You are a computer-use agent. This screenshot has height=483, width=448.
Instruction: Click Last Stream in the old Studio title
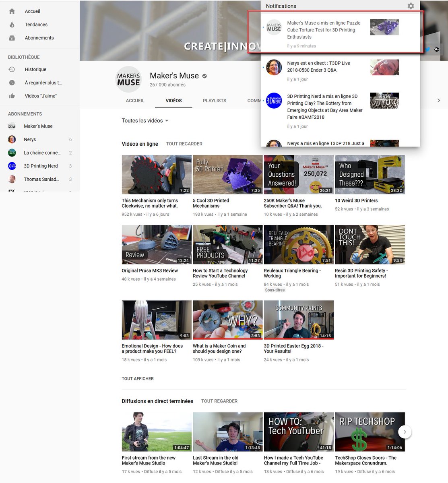[215, 460]
